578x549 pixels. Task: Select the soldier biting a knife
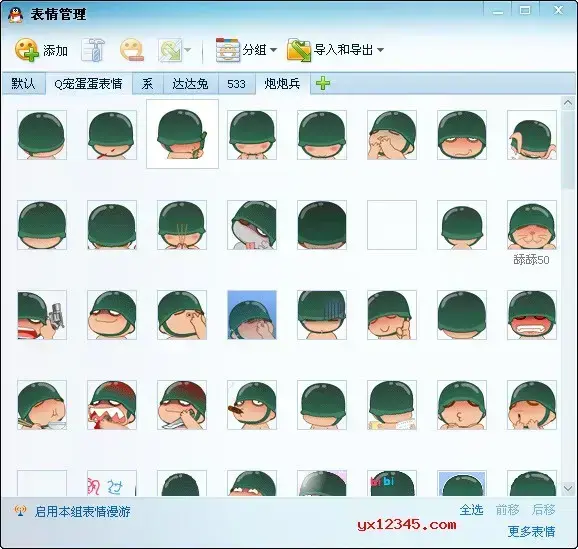pyautogui.click(x=182, y=405)
